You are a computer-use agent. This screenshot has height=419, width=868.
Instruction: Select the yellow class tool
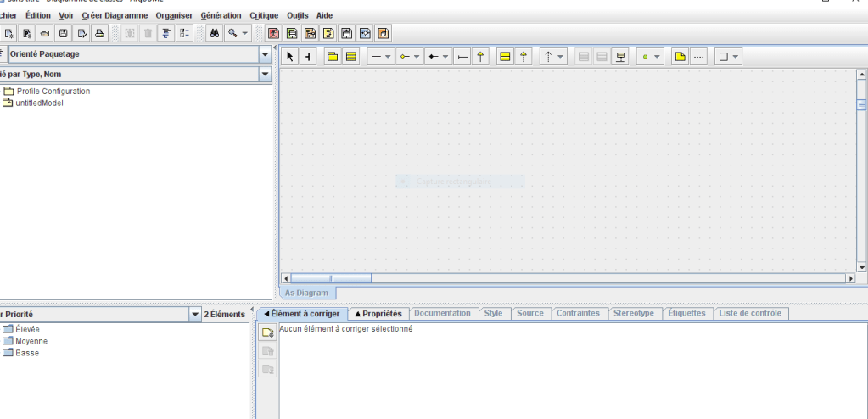350,57
